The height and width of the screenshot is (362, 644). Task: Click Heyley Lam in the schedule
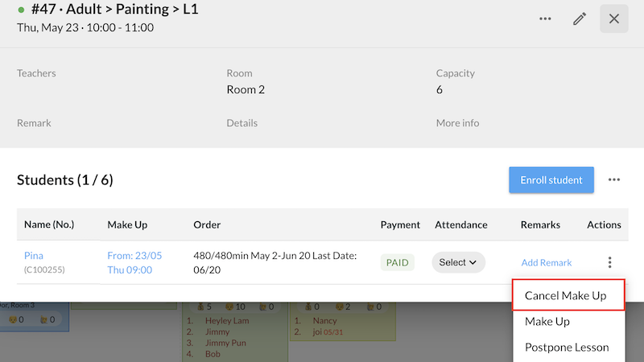(x=227, y=321)
